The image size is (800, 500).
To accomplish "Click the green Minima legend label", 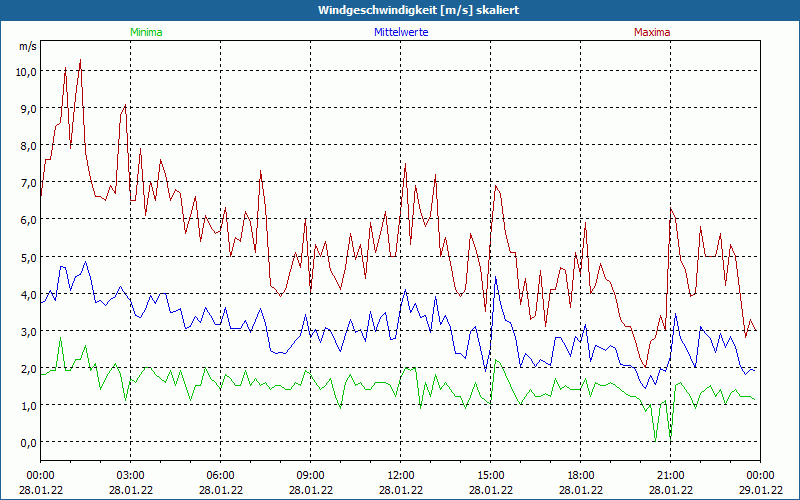I will coord(146,32).
